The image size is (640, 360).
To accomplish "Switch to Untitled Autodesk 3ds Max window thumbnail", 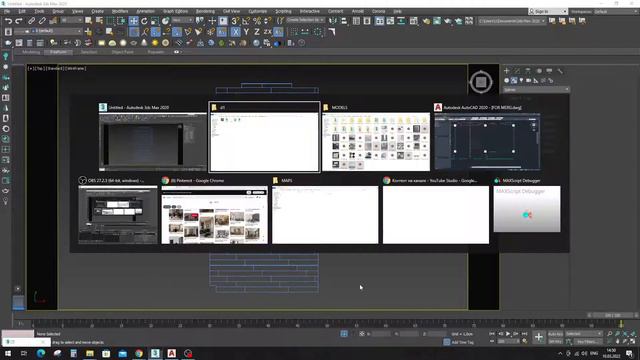I will tap(153, 137).
